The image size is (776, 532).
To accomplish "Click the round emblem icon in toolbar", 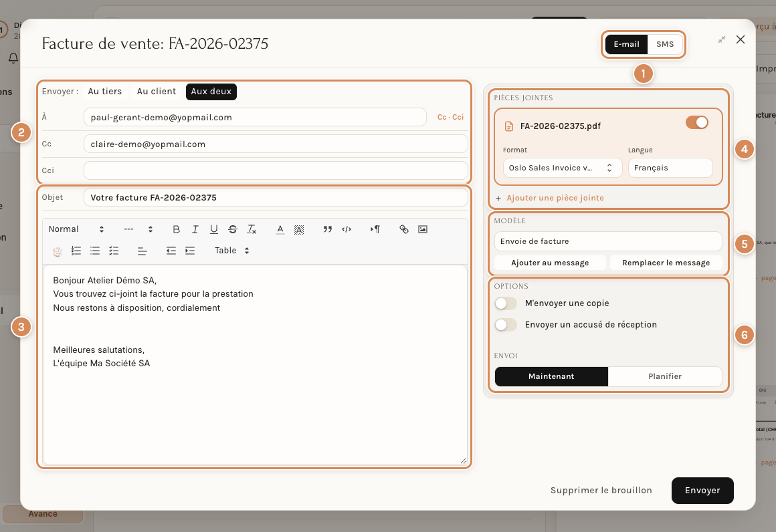I will 58,252.
